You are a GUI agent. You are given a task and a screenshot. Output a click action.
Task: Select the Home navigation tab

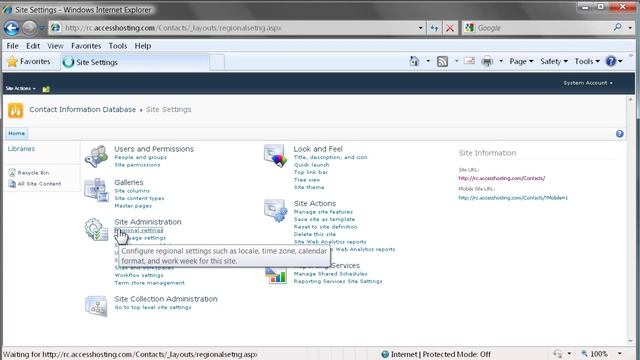click(x=17, y=133)
